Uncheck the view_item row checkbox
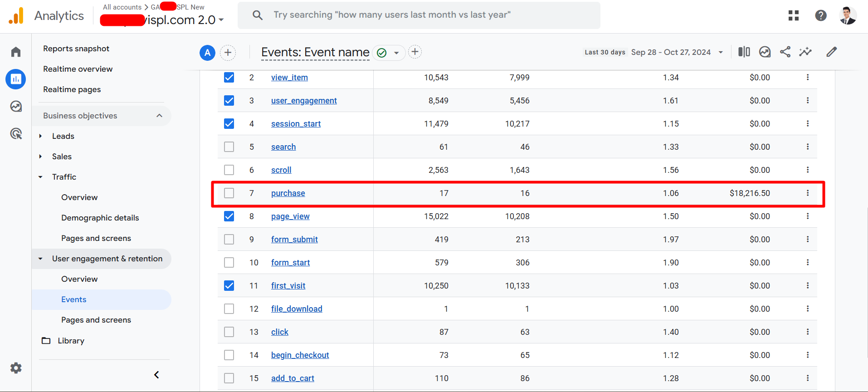The image size is (868, 392). click(x=229, y=78)
